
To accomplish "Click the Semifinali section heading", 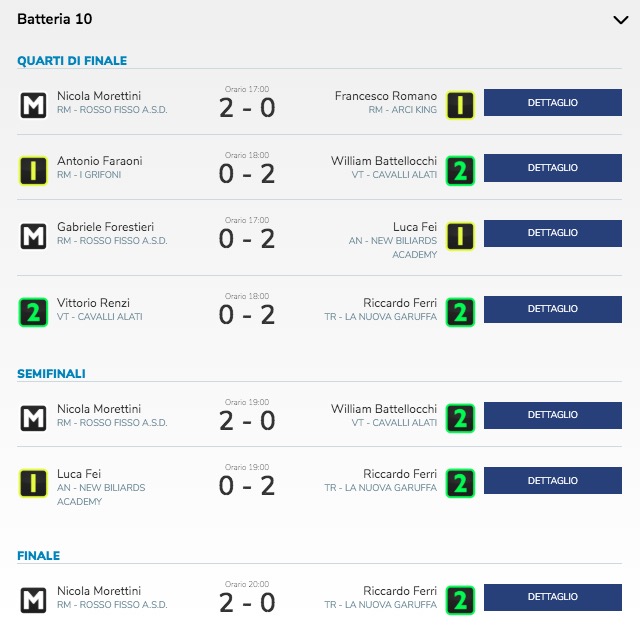I will tap(51, 374).
